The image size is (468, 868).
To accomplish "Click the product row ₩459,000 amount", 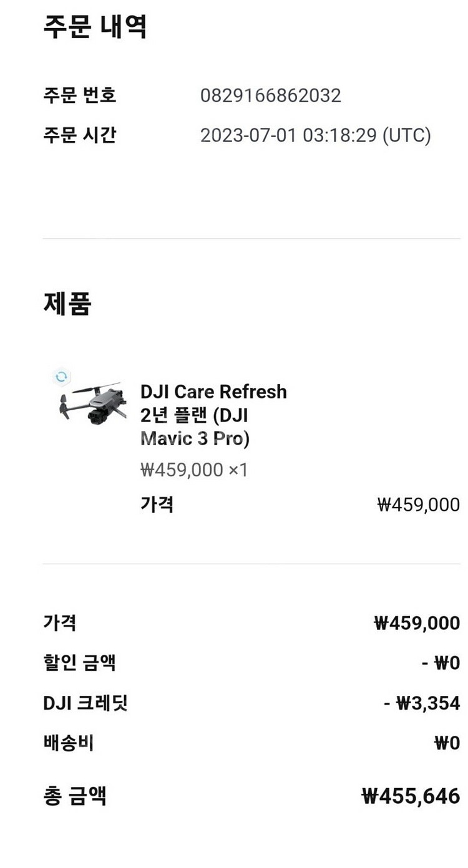I will pyautogui.click(x=418, y=504).
